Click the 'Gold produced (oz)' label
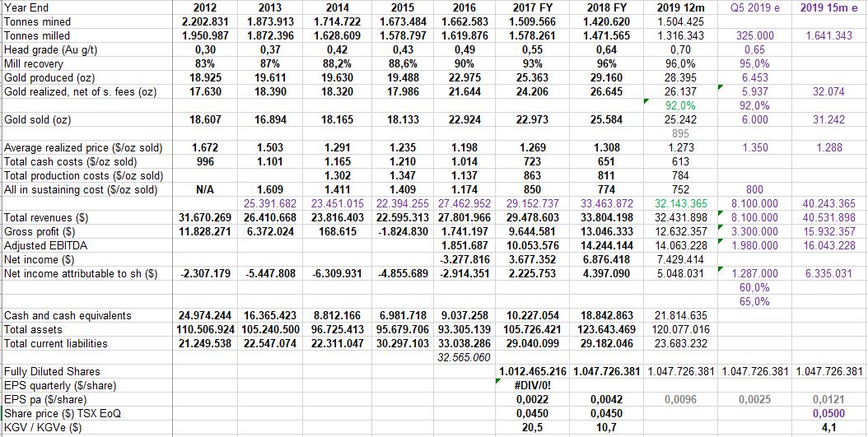 pos(48,77)
